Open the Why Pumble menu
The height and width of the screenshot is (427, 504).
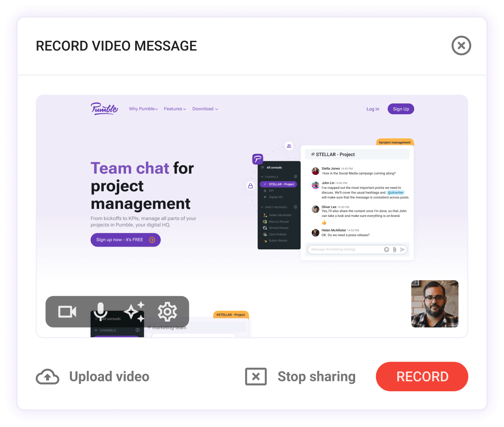click(143, 109)
